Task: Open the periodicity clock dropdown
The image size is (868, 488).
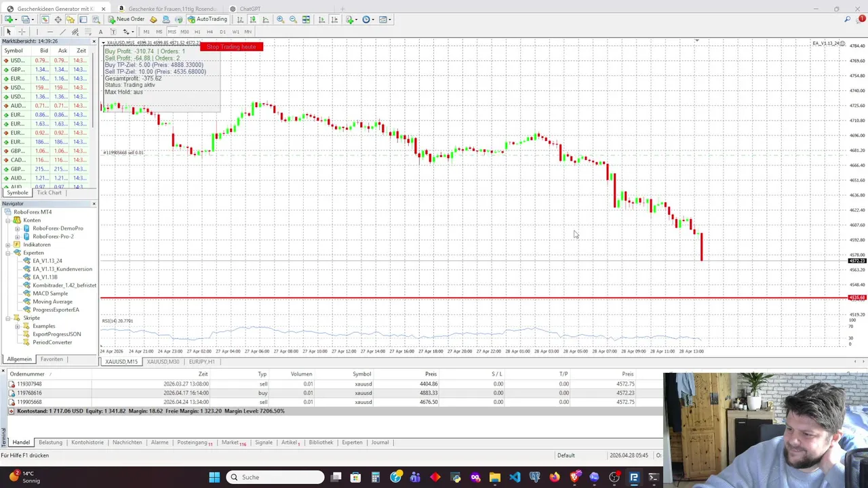Action: [368, 19]
